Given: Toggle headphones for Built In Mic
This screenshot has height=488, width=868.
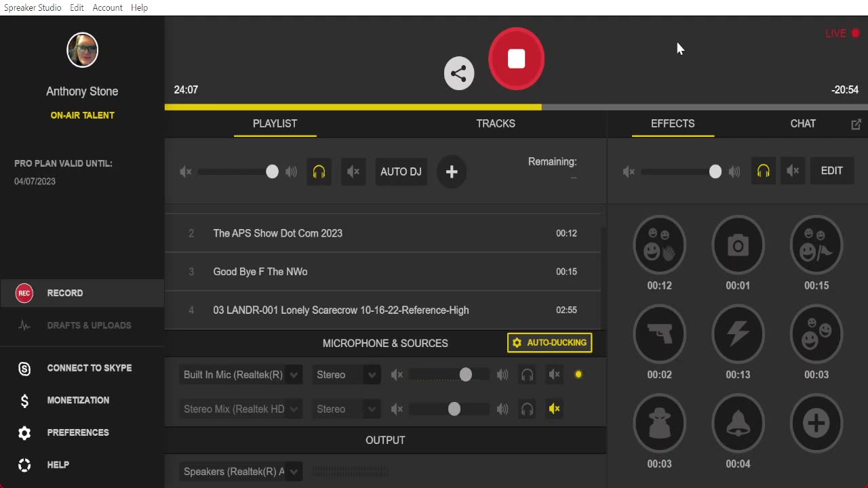Looking at the screenshot, I should point(527,375).
